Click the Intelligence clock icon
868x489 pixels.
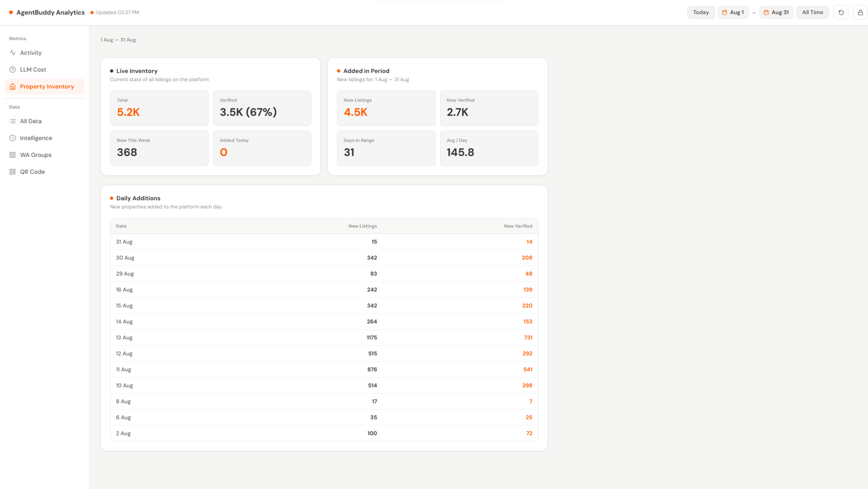tap(13, 138)
